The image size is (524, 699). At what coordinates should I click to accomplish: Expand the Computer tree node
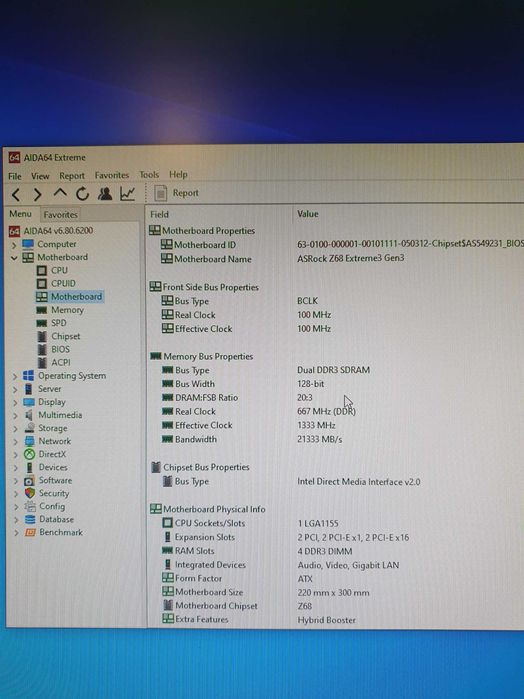[x=14, y=245]
